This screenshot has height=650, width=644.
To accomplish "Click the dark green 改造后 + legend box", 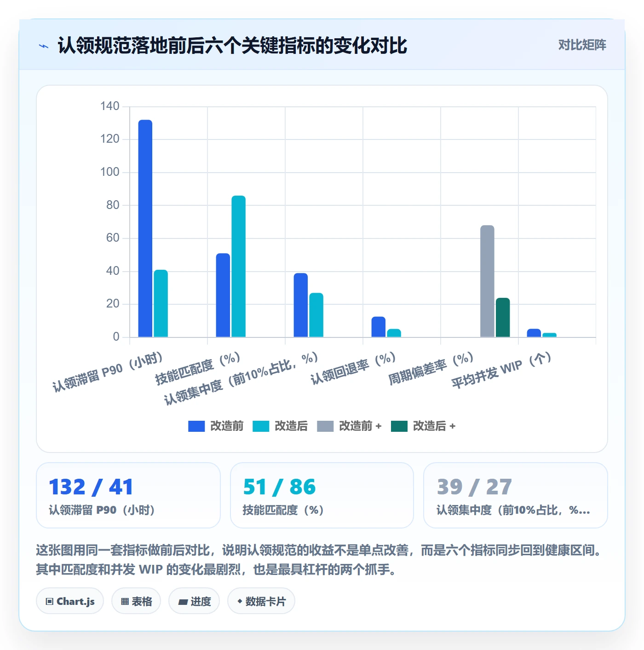I will click(399, 426).
